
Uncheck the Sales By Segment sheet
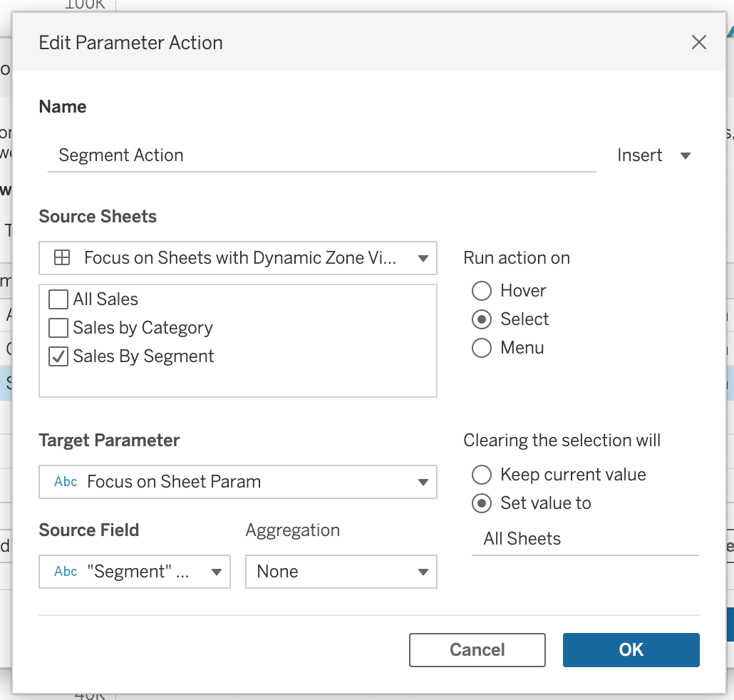tap(58, 356)
